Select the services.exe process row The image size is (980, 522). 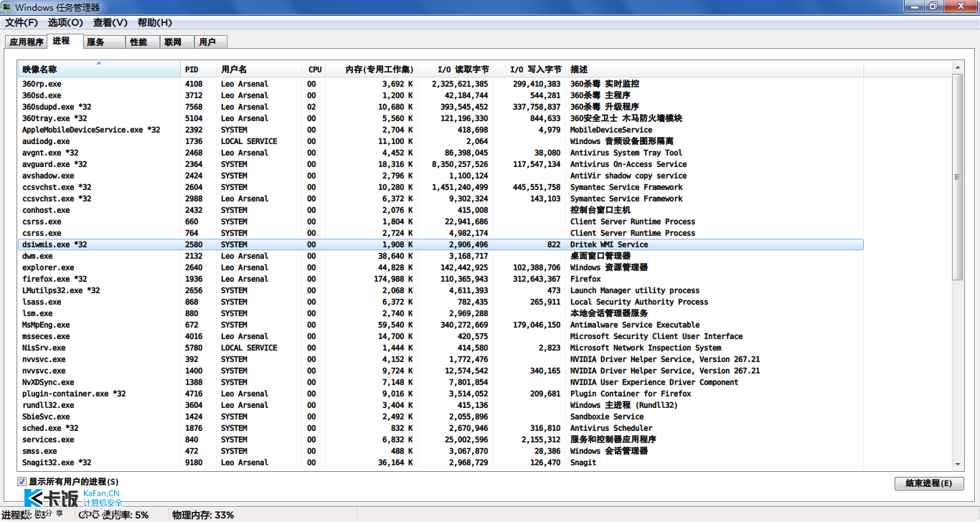440,440
